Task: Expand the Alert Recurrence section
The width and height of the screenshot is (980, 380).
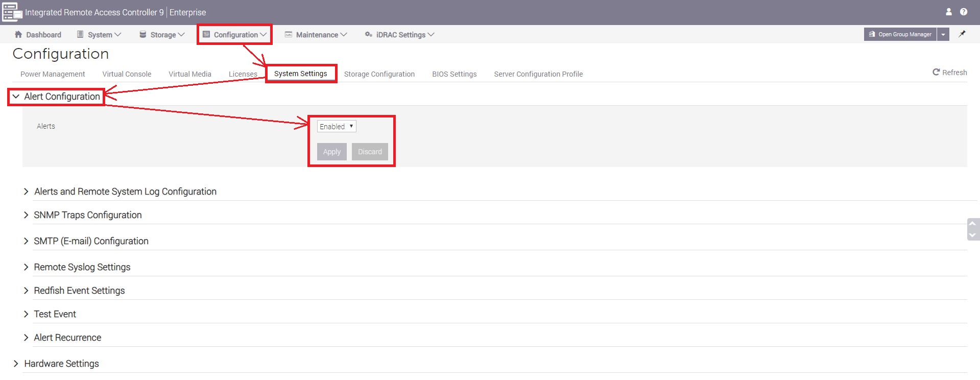Action: tap(62, 338)
